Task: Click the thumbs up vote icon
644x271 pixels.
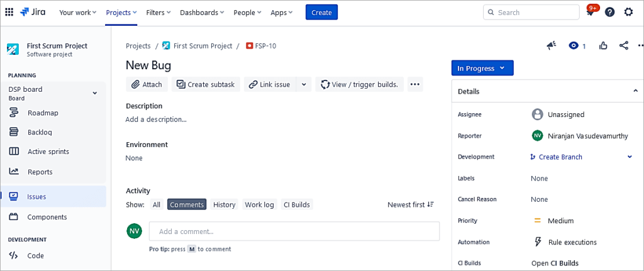Action: 603,46
